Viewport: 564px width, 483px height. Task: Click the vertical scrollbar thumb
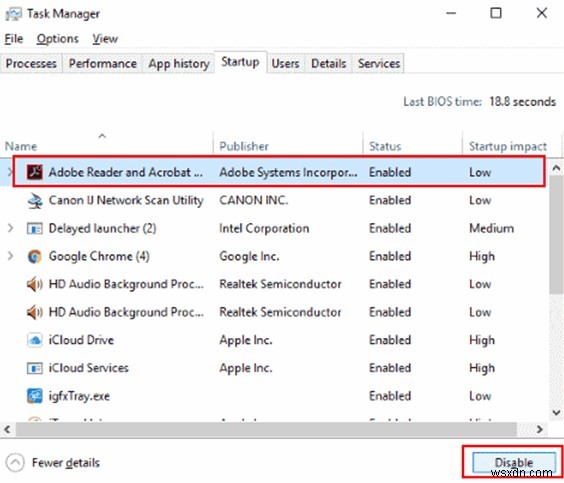tap(556, 236)
